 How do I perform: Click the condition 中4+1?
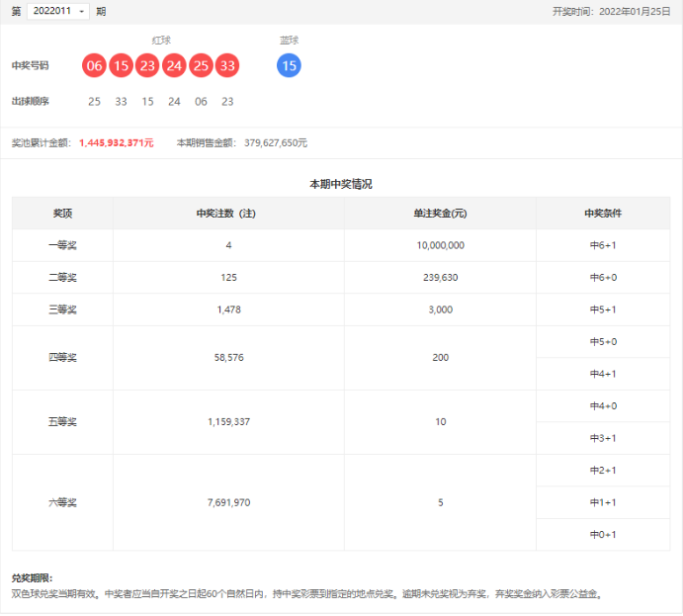pos(603,374)
